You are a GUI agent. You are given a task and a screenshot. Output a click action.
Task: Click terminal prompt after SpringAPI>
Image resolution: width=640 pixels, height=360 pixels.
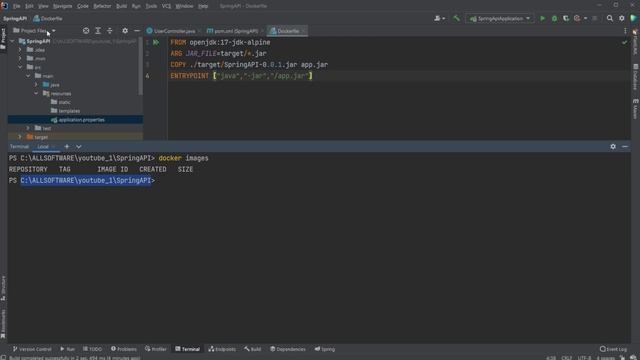(157, 180)
